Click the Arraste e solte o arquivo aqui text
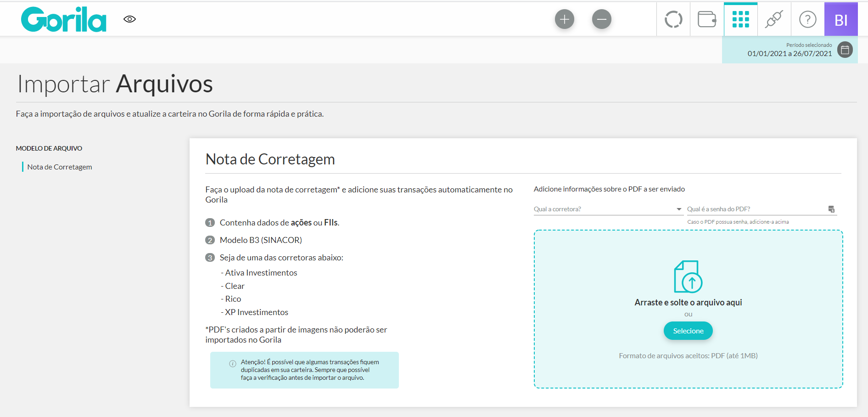Image resolution: width=868 pixels, height=417 pixels. tap(688, 302)
